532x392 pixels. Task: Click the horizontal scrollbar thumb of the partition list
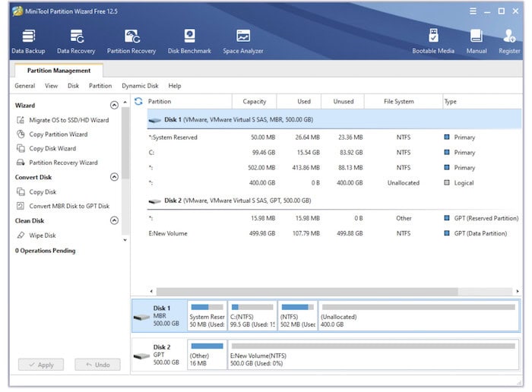[x=307, y=291]
